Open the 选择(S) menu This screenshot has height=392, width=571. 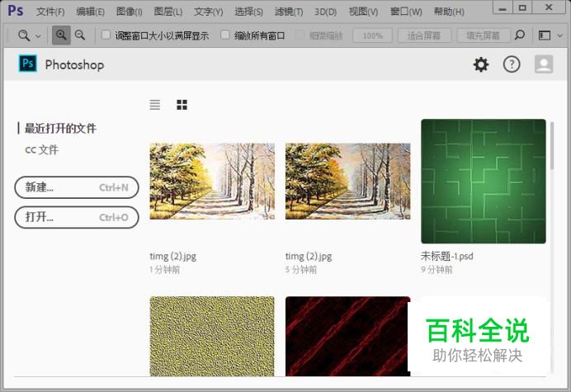248,12
